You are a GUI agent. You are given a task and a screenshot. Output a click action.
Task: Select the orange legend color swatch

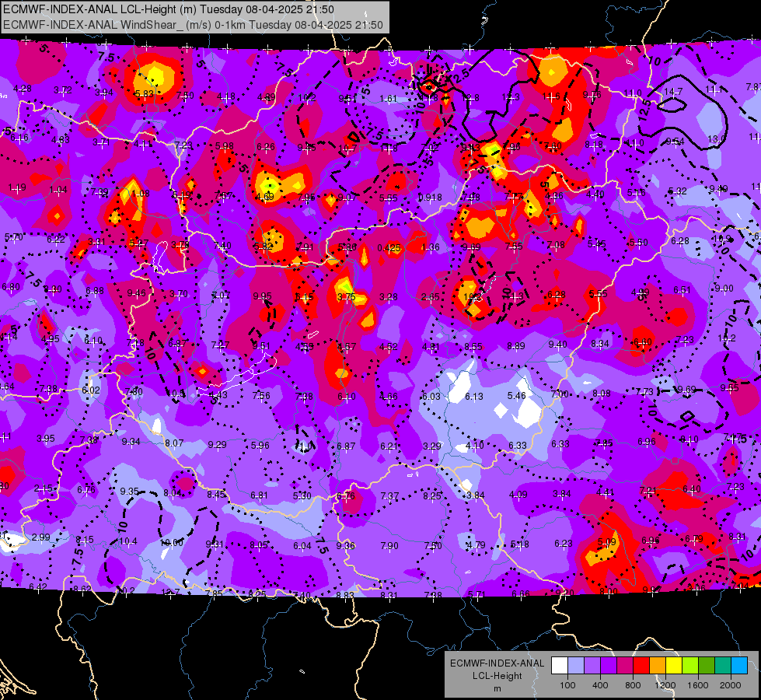(x=658, y=666)
